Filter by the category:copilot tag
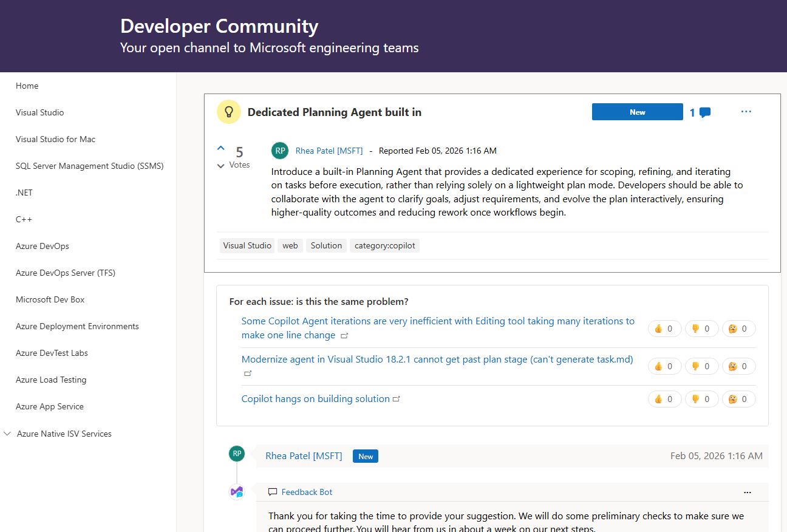 (385, 245)
